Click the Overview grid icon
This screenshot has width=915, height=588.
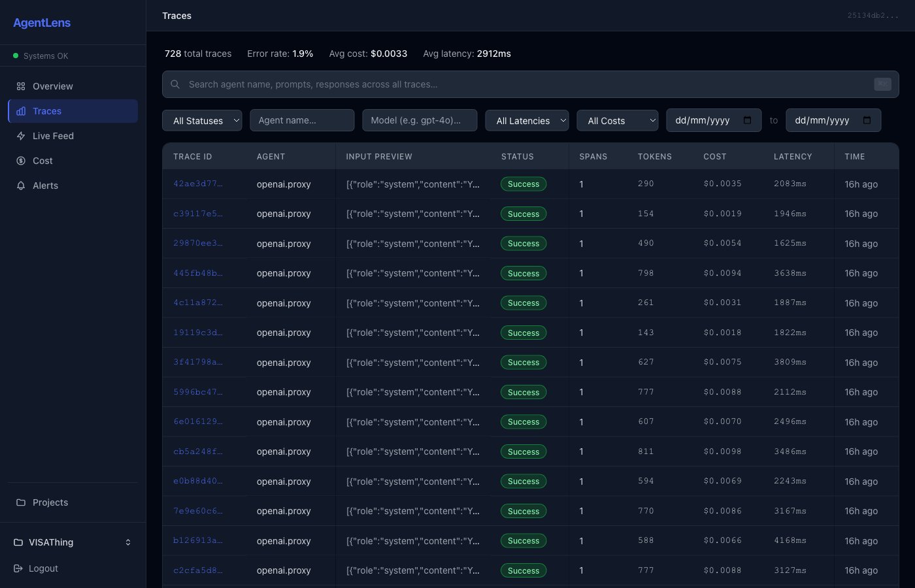click(x=21, y=86)
